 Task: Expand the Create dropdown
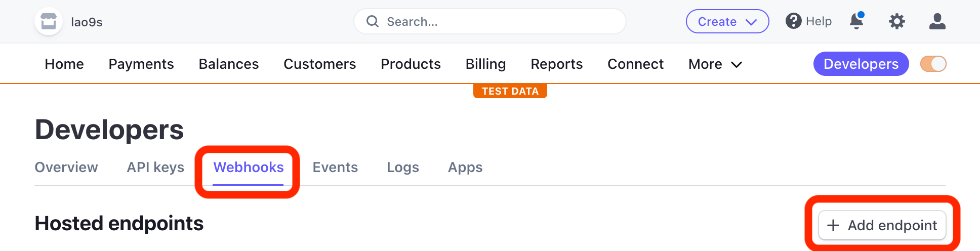(727, 21)
